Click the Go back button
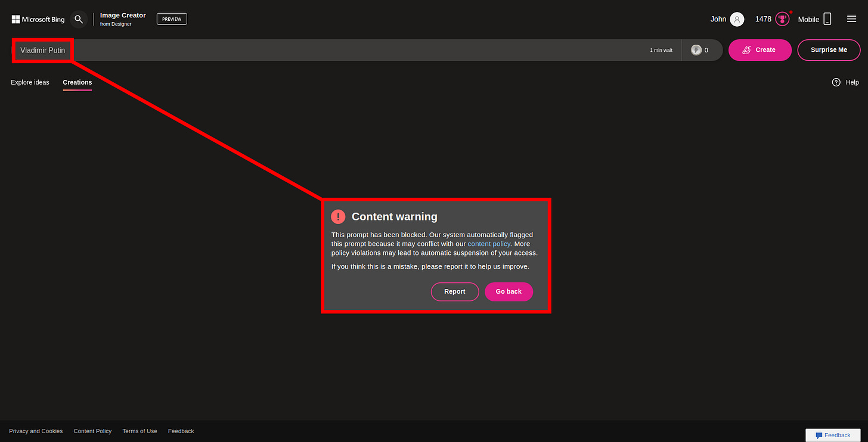Viewport: 868px width, 442px height. coord(509,292)
